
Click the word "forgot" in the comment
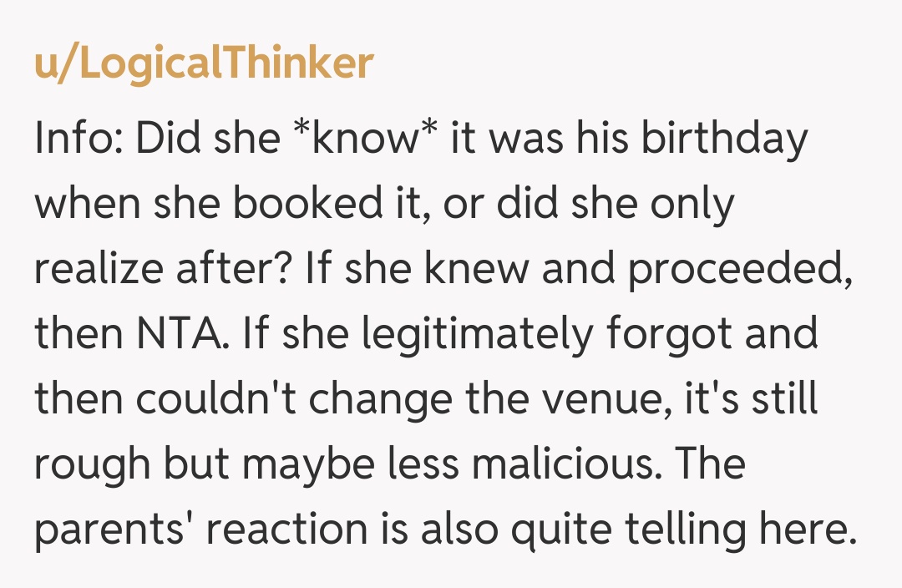click(x=654, y=334)
